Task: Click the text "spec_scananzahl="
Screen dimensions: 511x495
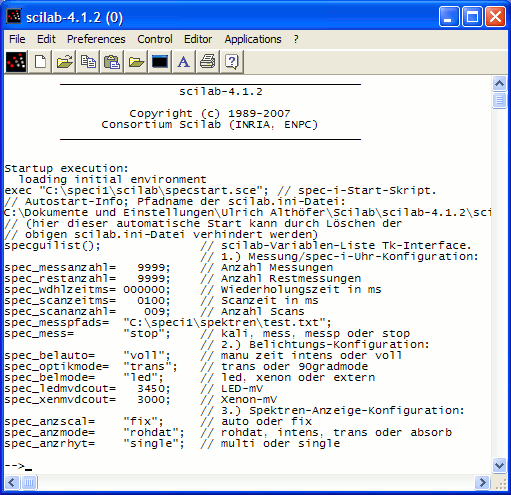Action: pos(60,312)
